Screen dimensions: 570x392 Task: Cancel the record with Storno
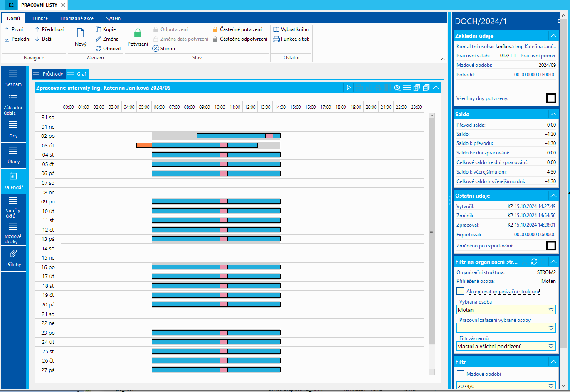click(x=164, y=49)
